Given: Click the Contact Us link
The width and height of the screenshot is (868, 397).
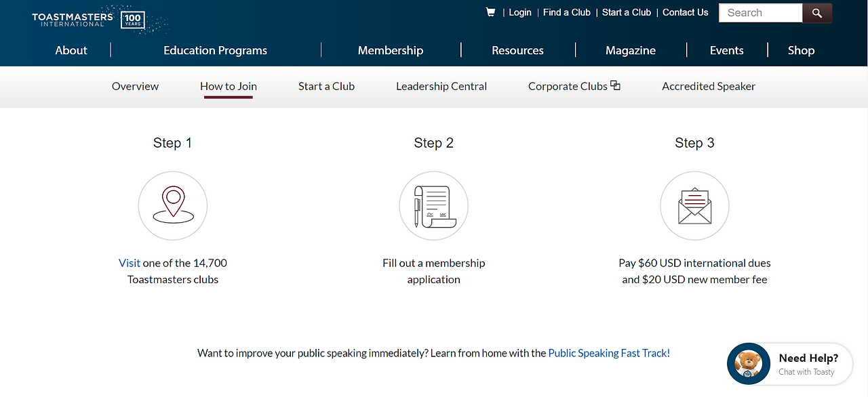Looking at the screenshot, I should [x=685, y=12].
